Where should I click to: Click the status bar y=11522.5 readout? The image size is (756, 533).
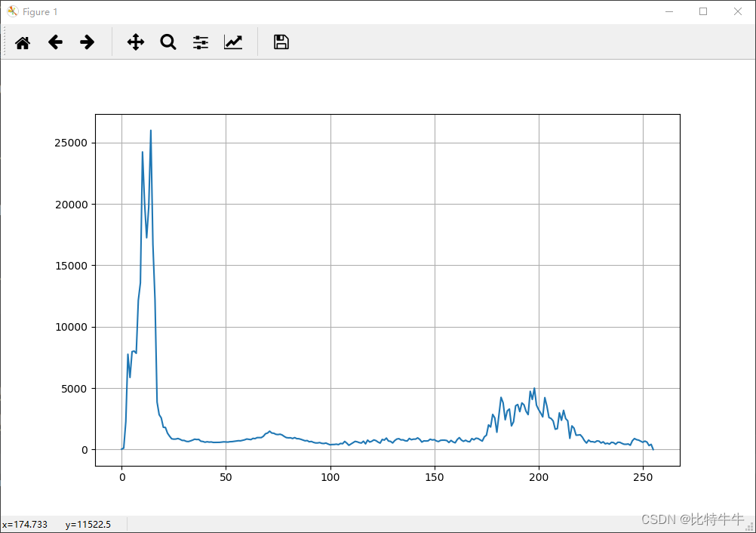point(88,524)
